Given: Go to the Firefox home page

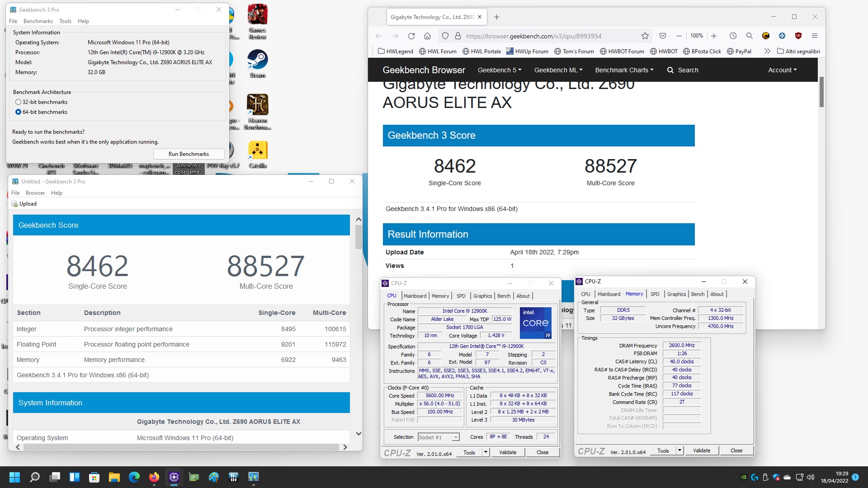Looking at the screenshot, I should click(x=427, y=36).
